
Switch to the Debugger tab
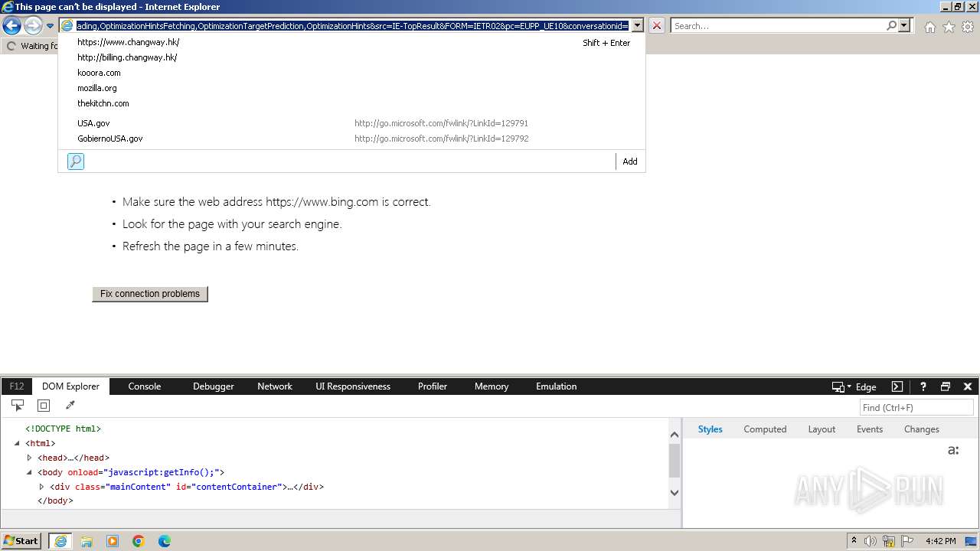click(214, 386)
